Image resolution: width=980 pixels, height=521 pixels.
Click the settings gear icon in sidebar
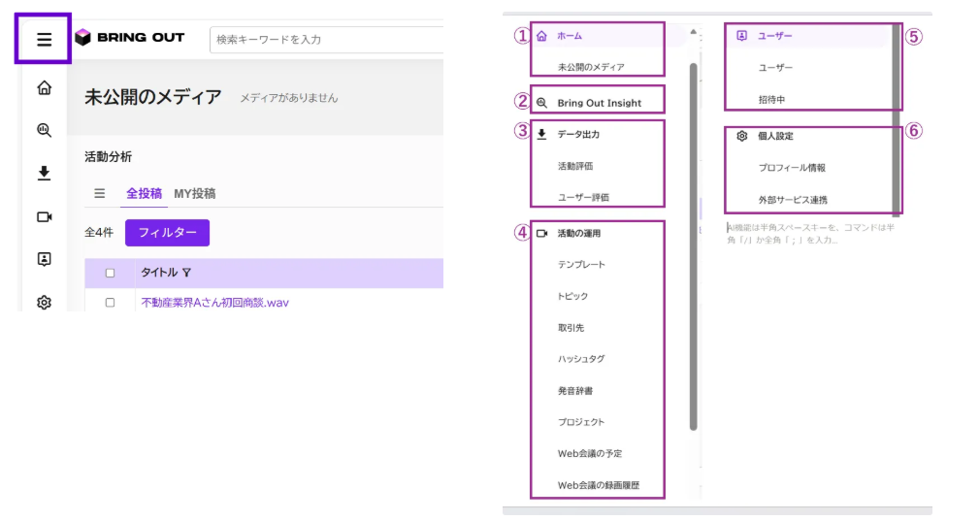pos(44,303)
